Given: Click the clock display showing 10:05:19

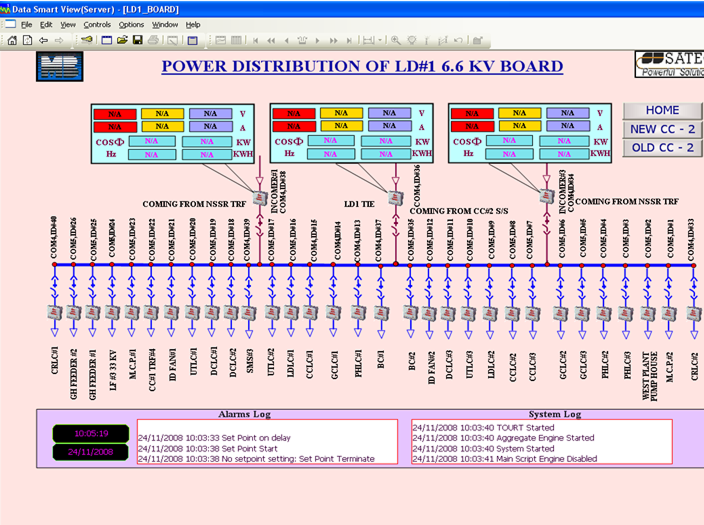Looking at the screenshot, I should (91, 433).
